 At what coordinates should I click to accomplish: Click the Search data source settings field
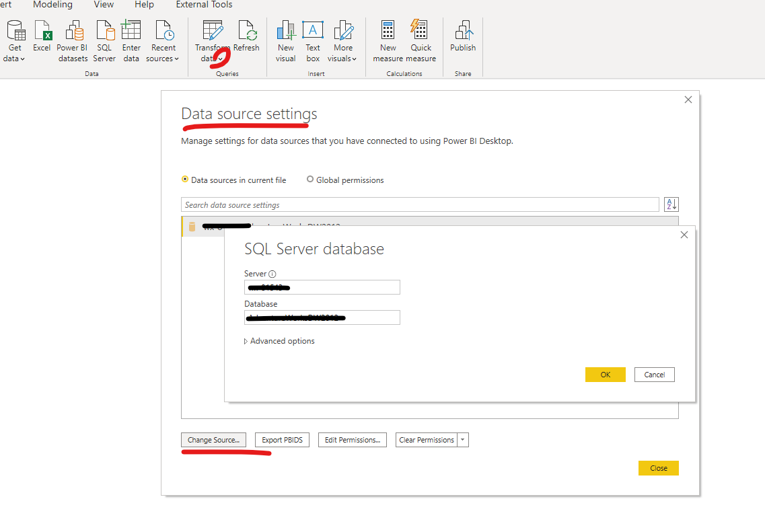(420, 205)
